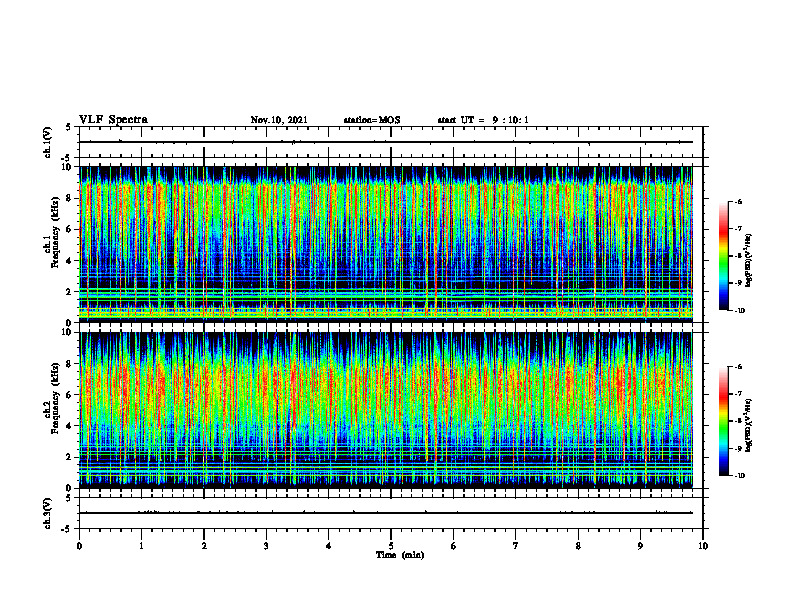792x612 pixels.
Task: Click the ch.2 spectrogram color scale bar
Action: pos(723,421)
